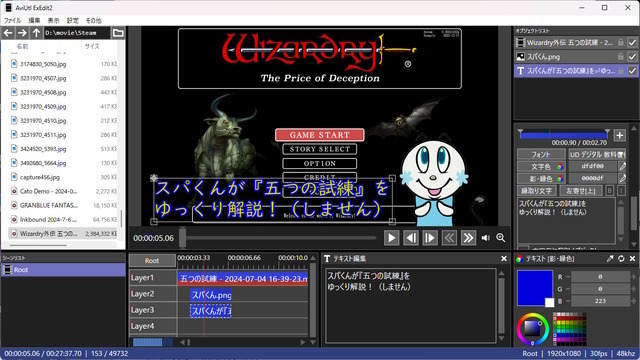Click eyedropper next to 0000df color

click(x=622, y=178)
